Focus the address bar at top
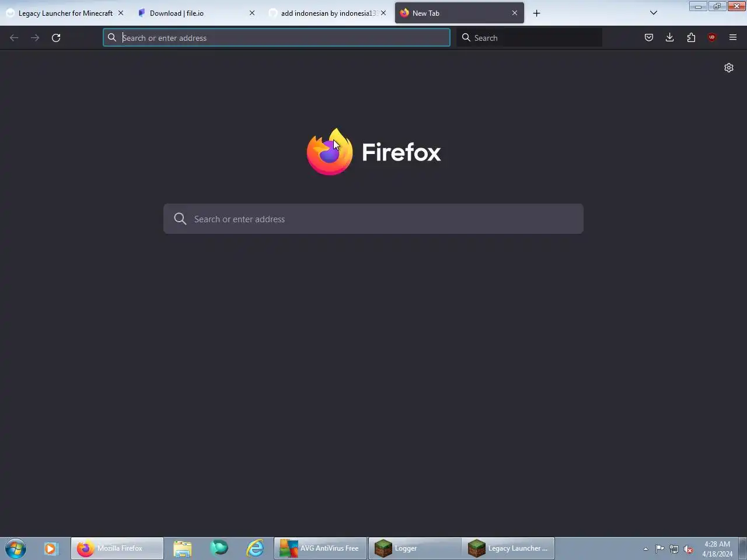Image resolution: width=747 pixels, height=560 pixels. click(277, 38)
